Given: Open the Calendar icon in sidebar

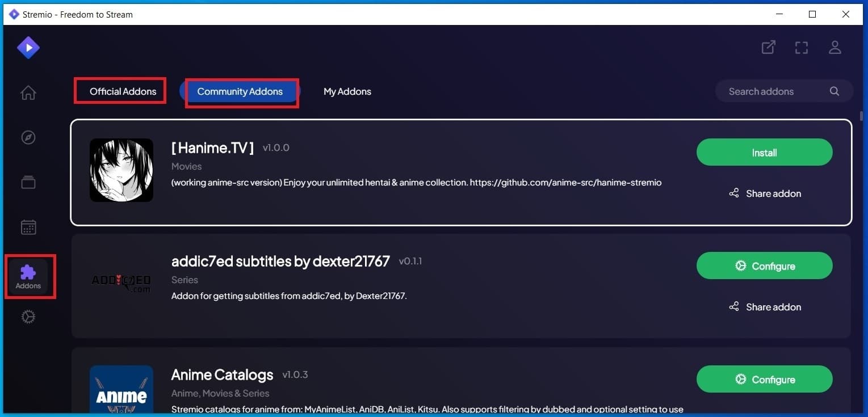Looking at the screenshot, I should pyautogui.click(x=28, y=228).
